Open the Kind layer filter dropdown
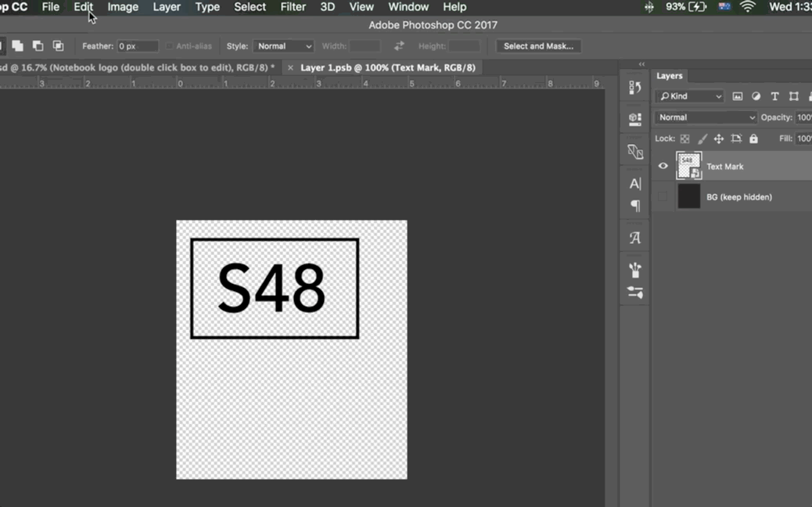Viewport: 812px width, 507px height. point(689,96)
